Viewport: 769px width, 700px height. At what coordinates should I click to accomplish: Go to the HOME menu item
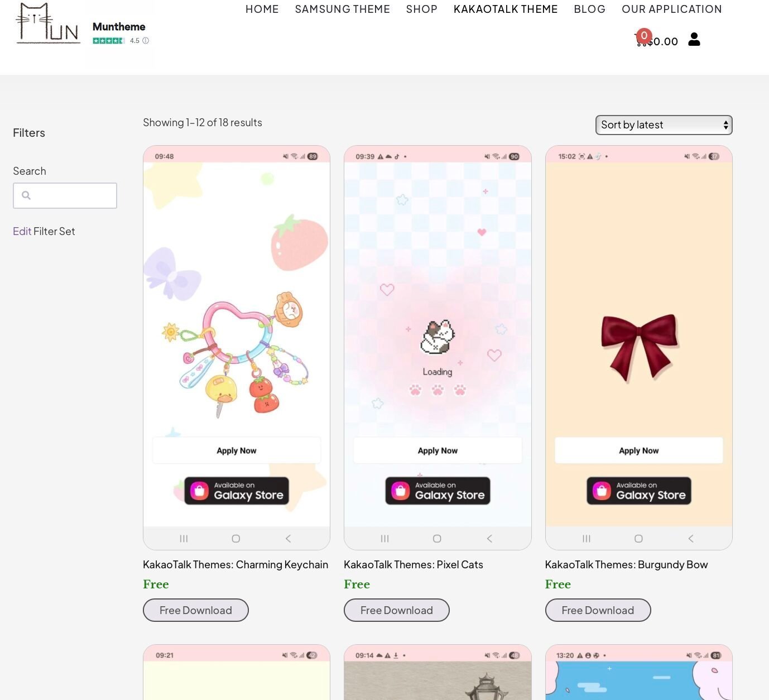coord(262,9)
